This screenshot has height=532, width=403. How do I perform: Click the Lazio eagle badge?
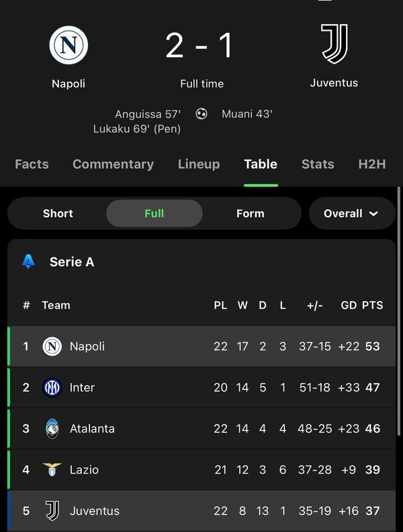[52, 470]
